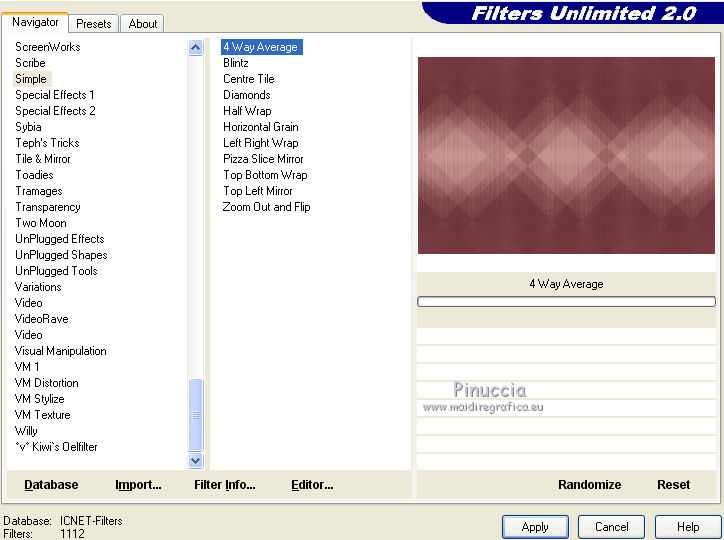Grab the category list scrollbar thumb
Image resolution: width=724 pixels, height=540 pixels.
click(195, 414)
